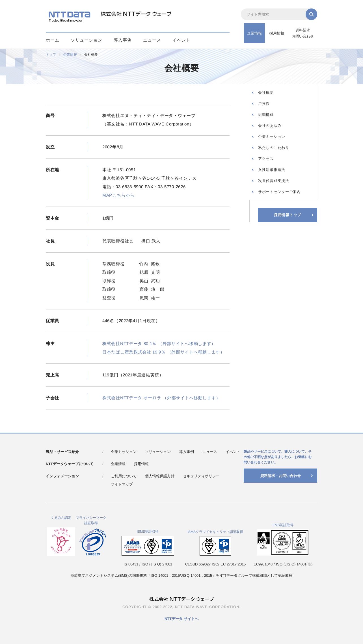363x644 pixels.
Task: Open ご挨拶 in the sidebar
Action: pos(264,104)
